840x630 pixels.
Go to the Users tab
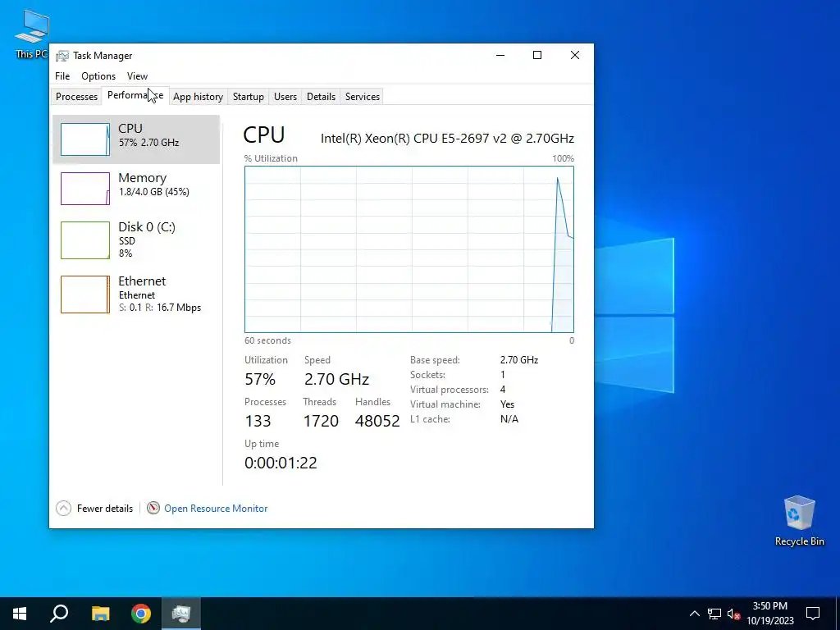[285, 97]
